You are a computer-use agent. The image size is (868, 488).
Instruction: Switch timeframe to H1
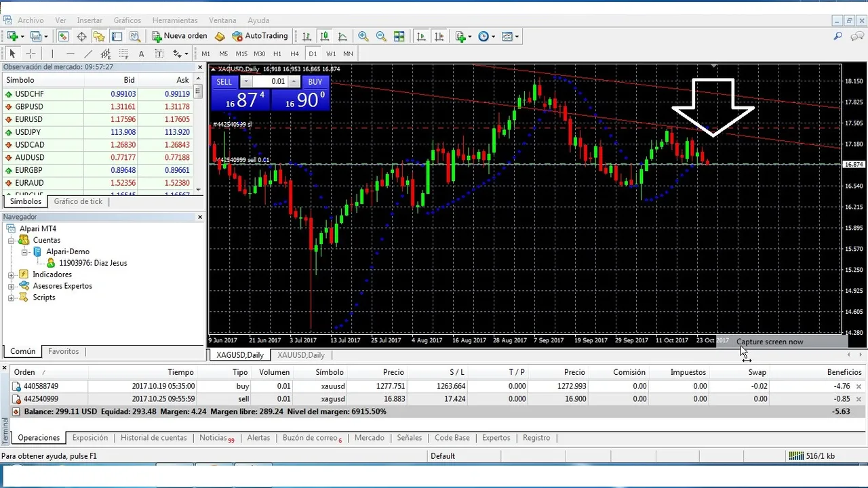point(277,54)
